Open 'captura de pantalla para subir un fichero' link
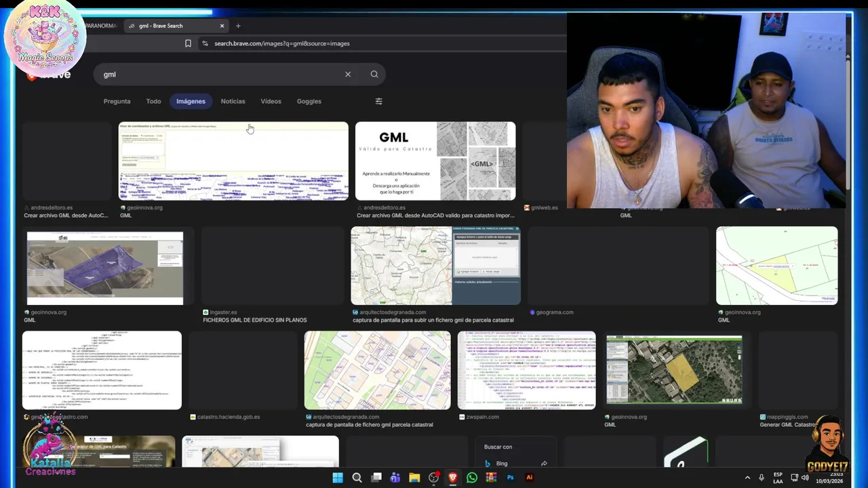Image resolution: width=868 pixels, height=488 pixels. pyautogui.click(x=433, y=321)
